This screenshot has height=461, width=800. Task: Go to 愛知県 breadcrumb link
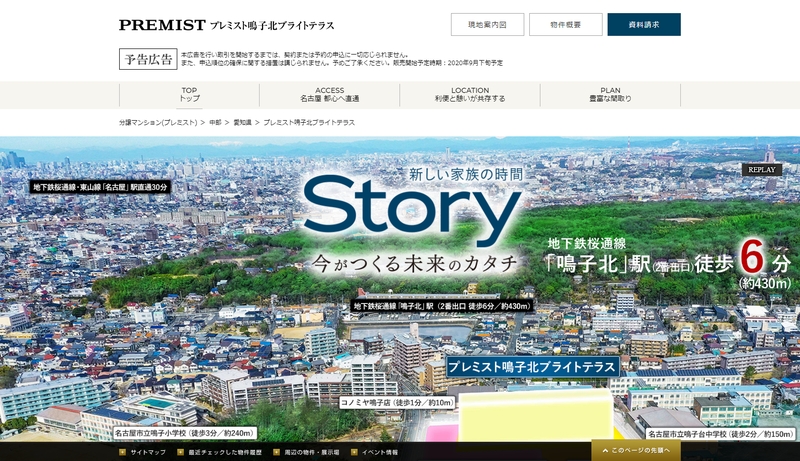click(242, 122)
